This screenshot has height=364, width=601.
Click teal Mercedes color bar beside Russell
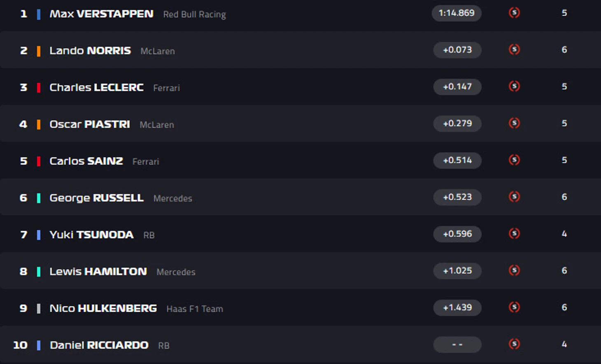point(39,198)
